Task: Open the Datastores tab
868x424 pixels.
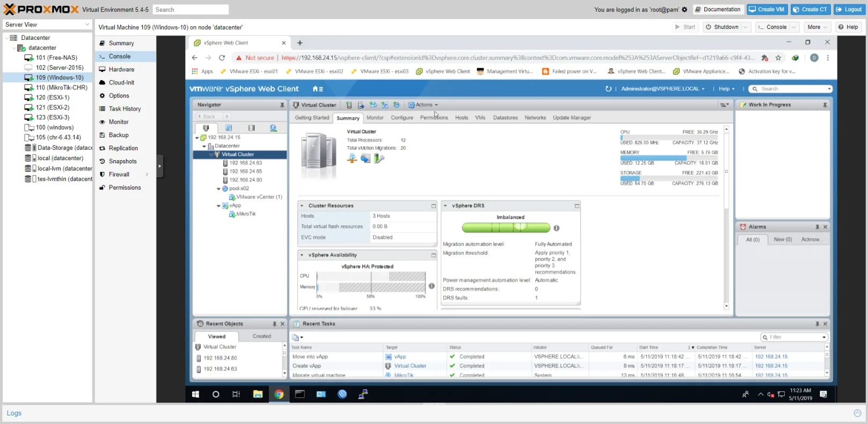Action: tap(505, 118)
